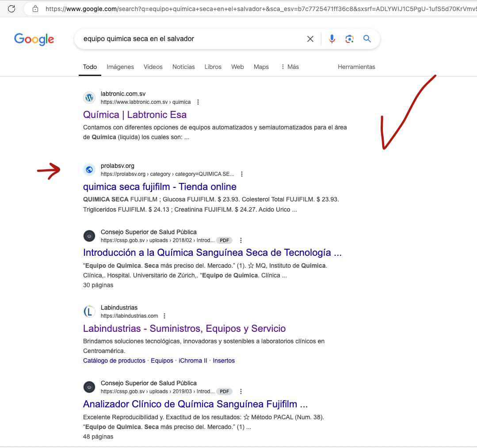Screen dimensions: 477x448
Task: Click prolabsv.org category URL breadcrumb
Action: 167,174
